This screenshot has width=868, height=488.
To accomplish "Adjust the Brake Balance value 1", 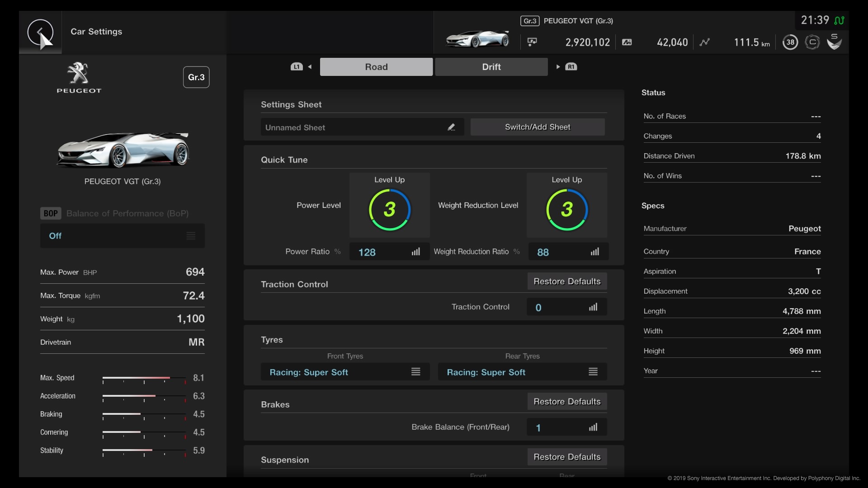I will pyautogui.click(x=567, y=427).
